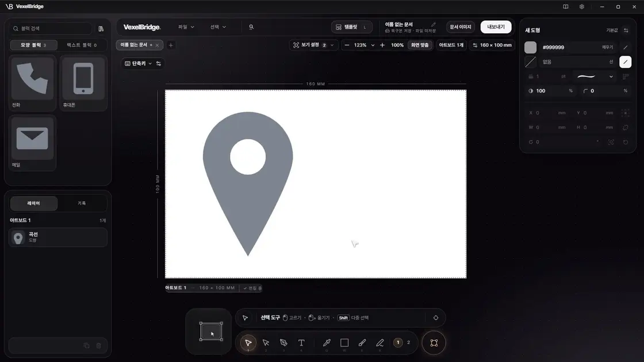Toggle the aspect ratio lock link icon

626,128
